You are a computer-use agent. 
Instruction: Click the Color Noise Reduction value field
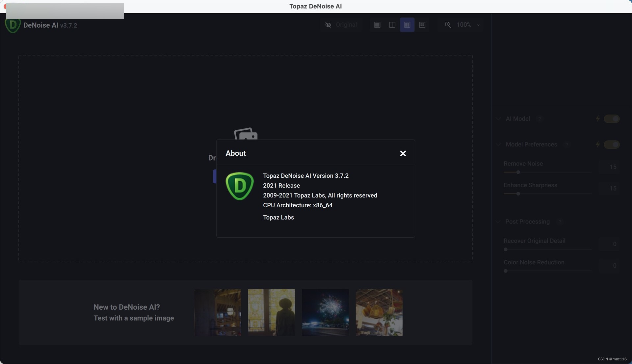609,266
